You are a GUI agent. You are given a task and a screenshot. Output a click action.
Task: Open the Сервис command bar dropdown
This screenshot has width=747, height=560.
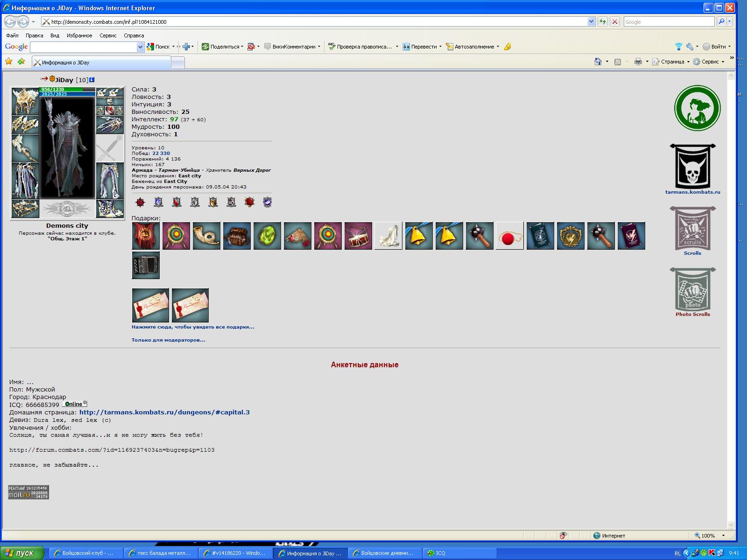coord(709,62)
